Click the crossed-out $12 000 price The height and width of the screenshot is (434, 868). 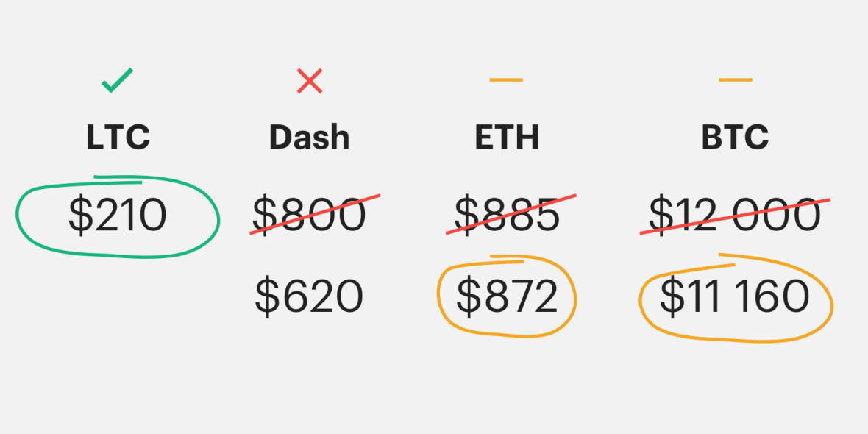click(735, 215)
